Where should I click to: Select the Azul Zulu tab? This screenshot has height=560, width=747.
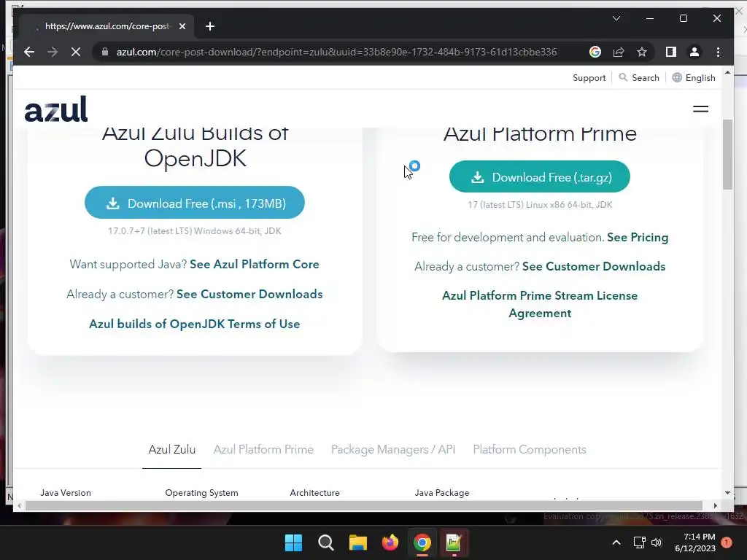171,449
